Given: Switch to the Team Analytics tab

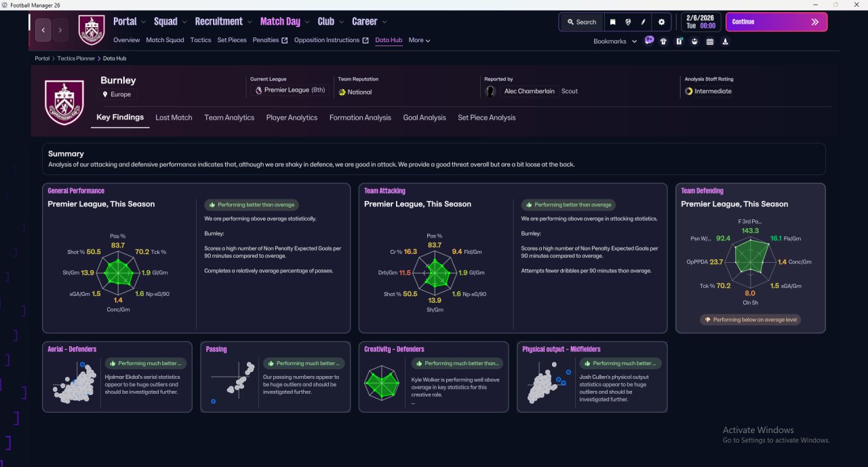Looking at the screenshot, I should 229,117.
